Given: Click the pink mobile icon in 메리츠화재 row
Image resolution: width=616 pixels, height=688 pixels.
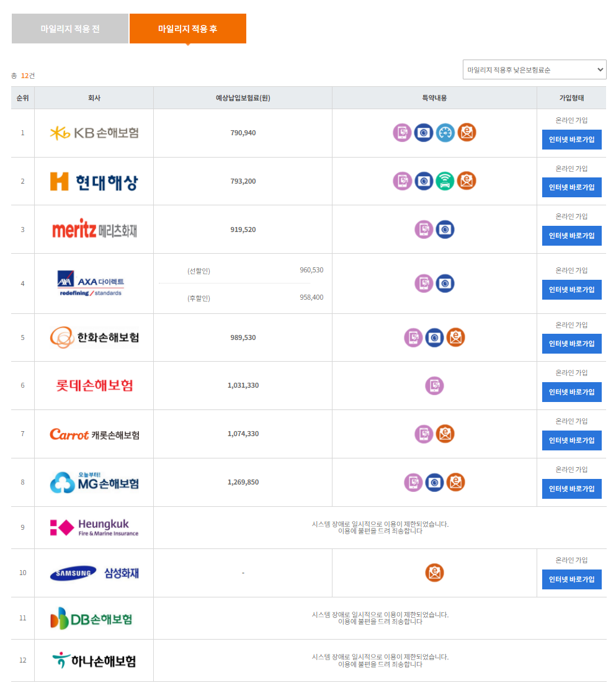Looking at the screenshot, I should pos(424,230).
